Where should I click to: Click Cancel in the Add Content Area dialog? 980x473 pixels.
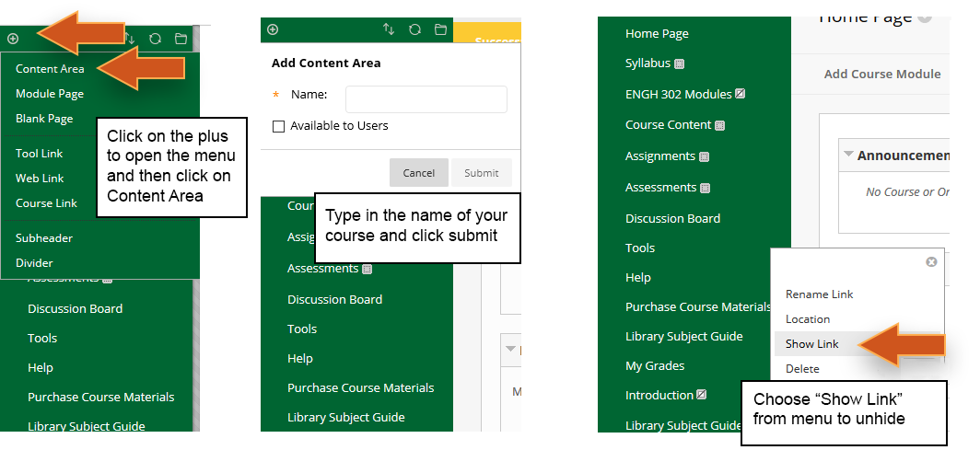click(419, 172)
